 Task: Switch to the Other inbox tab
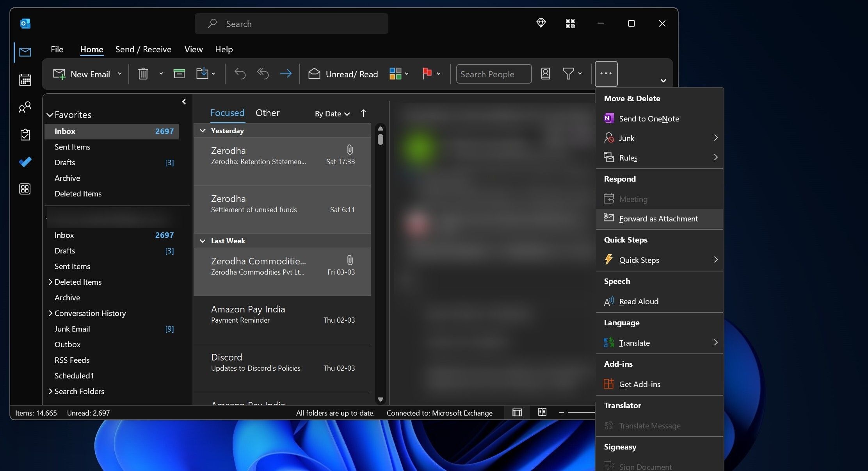click(x=267, y=113)
